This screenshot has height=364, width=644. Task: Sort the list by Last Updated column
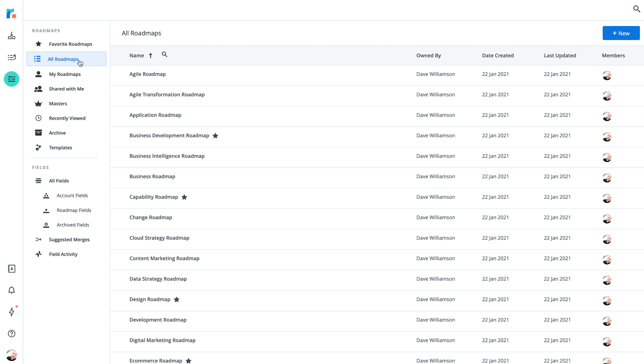click(560, 55)
